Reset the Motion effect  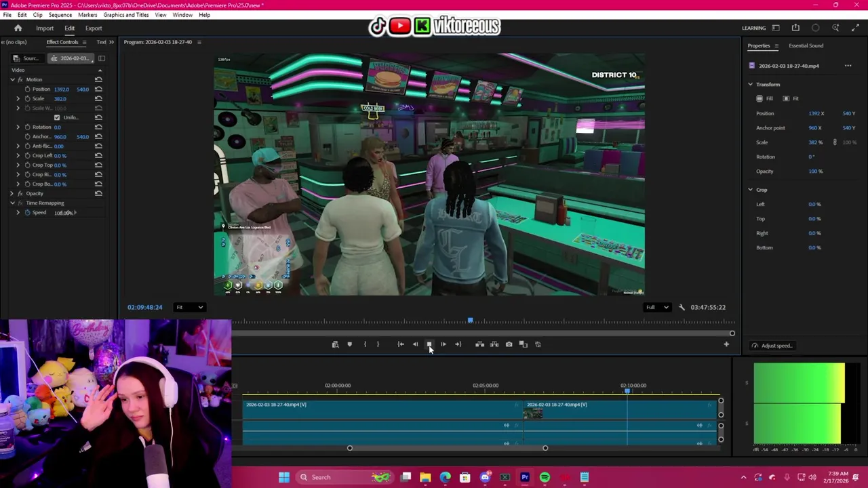click(98, 79)
